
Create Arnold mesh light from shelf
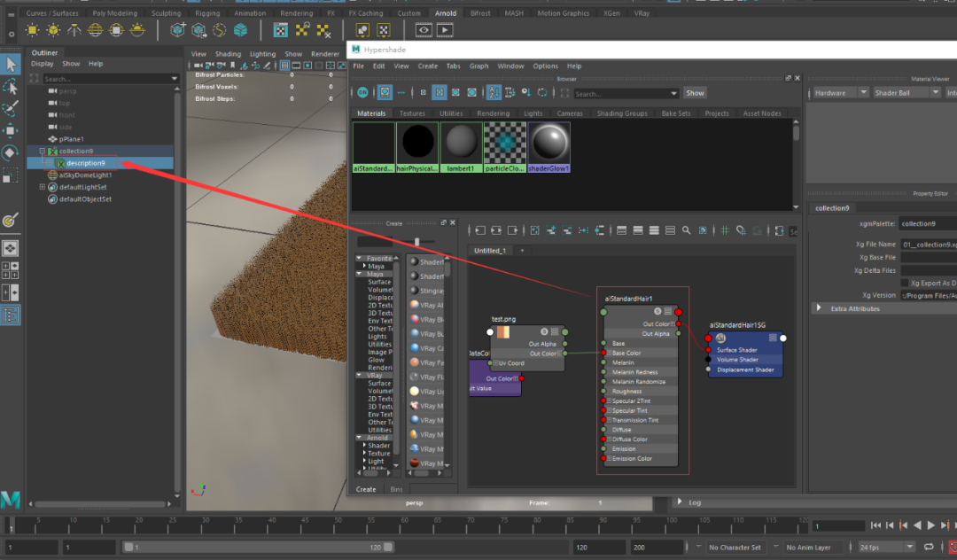[54, 30]
